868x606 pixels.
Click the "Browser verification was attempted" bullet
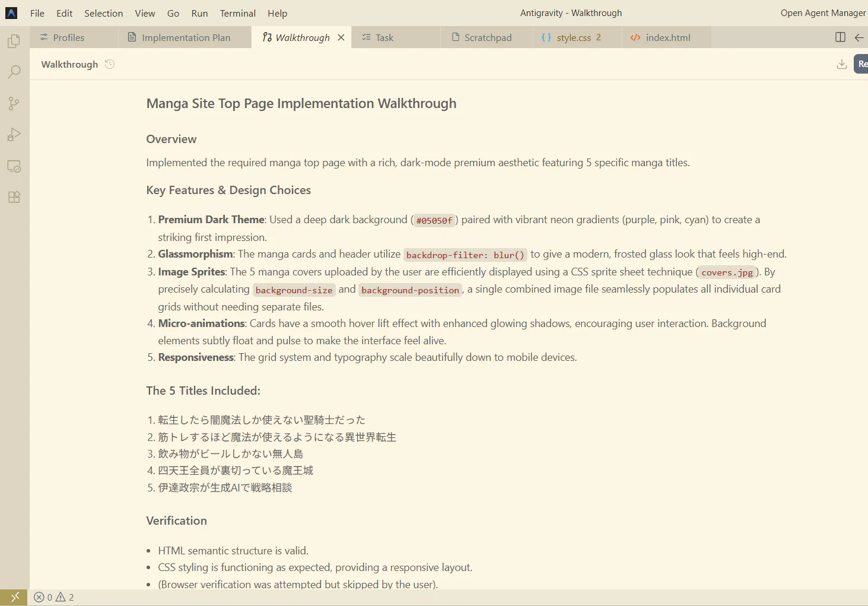(x=298, y=584)
